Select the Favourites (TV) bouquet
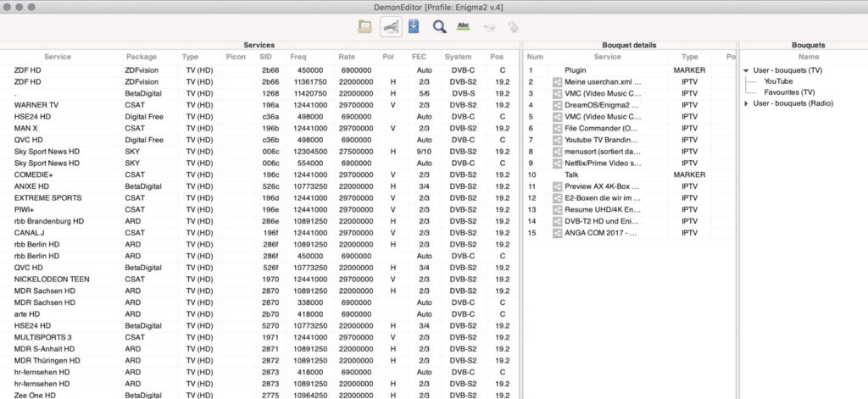This screenshot has height=399, width=868. point(789,92)
